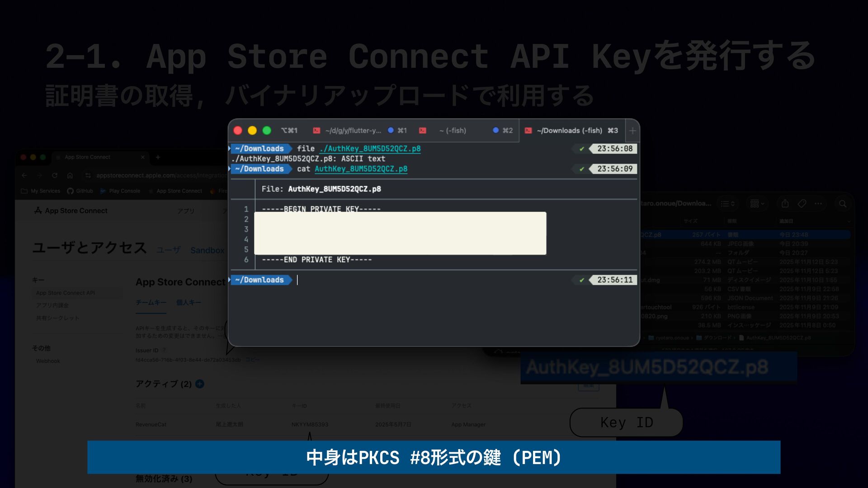The width and height of the screenshot is (868, 488).
Task: Click the Finder tag icon
Action: pyautogui.click(x=802, y=204)
